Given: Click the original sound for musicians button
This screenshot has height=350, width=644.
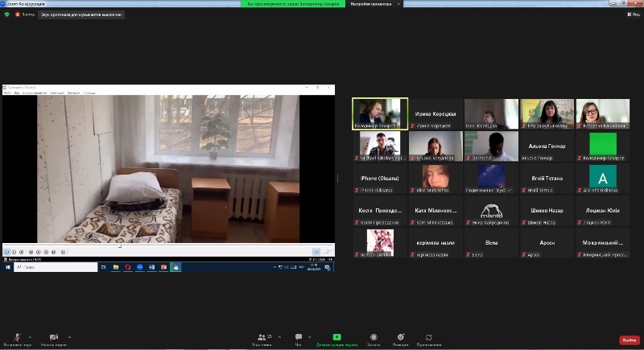Looking at the screenshot, I should [x=81, y=14].
